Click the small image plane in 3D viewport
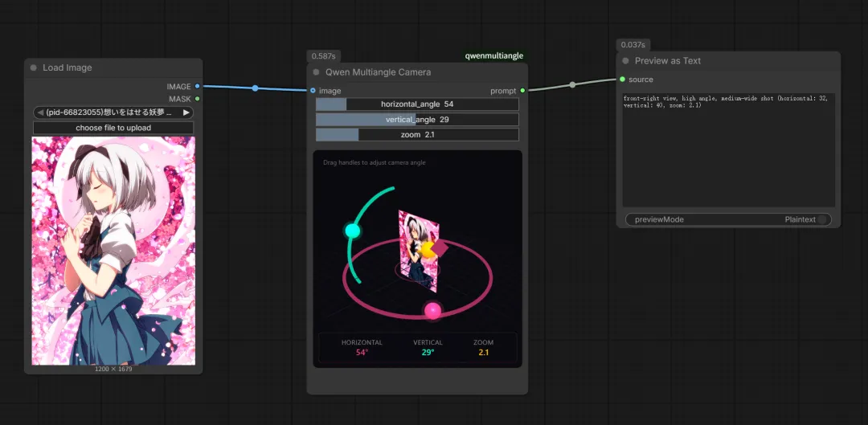868x425 pixels. pos(419,251)
